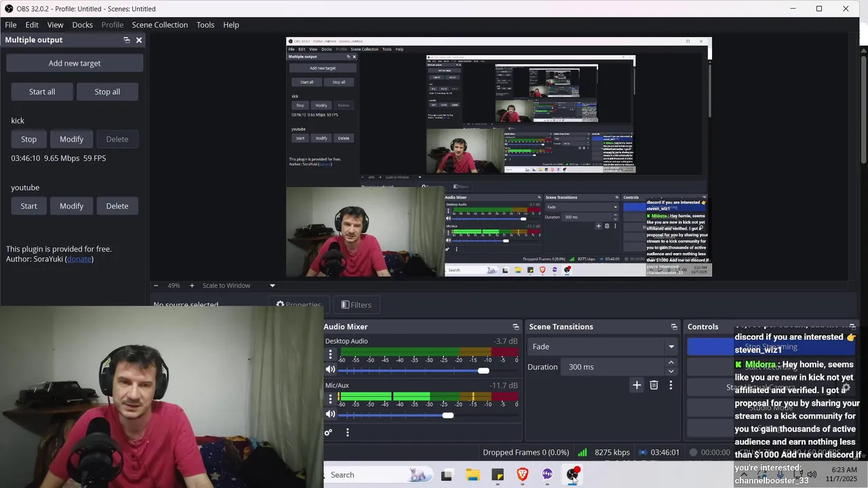Click the '8275 kbps' bitrate readout
Screen dimensions: 868x488
pyautogui.click(x=612, y=452)
